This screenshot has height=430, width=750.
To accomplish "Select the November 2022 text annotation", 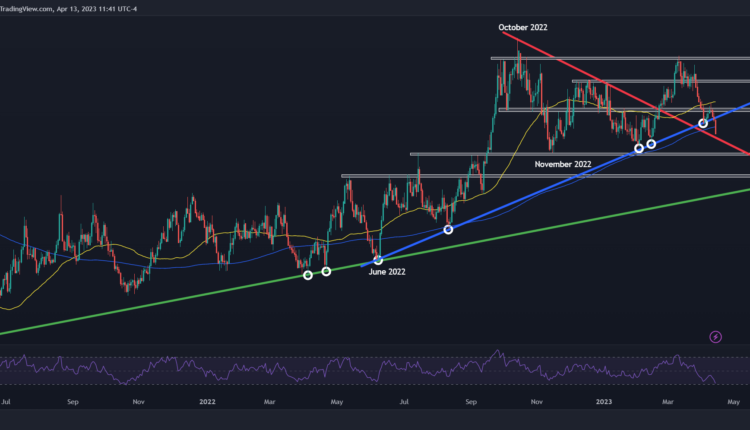I will 563,163.
